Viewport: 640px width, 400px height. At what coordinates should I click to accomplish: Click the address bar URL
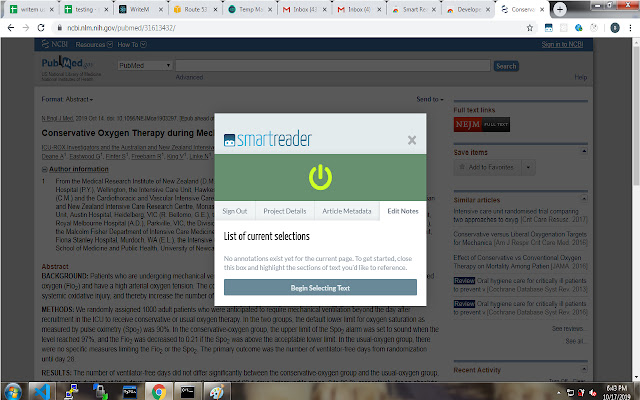pos(121,28)
